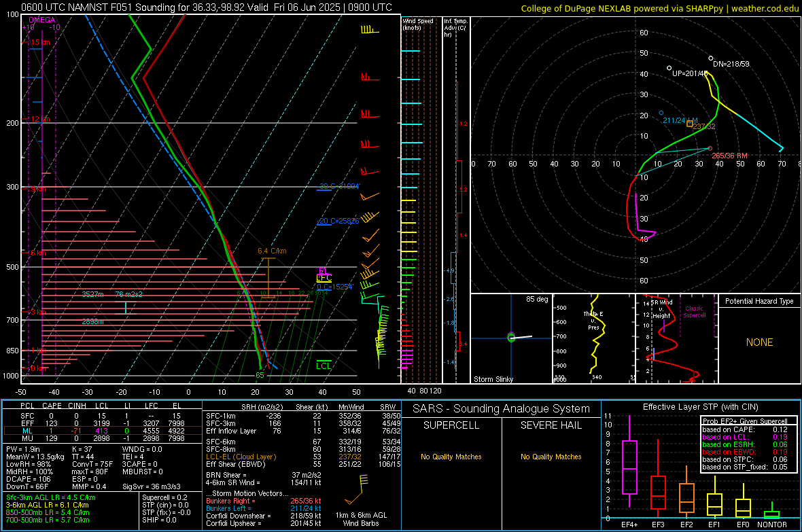Image resolution: width=802 pixels, height=532 pixels.
Task: Click the 6.4 C/km lapse rate bracket label
Action: point(272,251)
